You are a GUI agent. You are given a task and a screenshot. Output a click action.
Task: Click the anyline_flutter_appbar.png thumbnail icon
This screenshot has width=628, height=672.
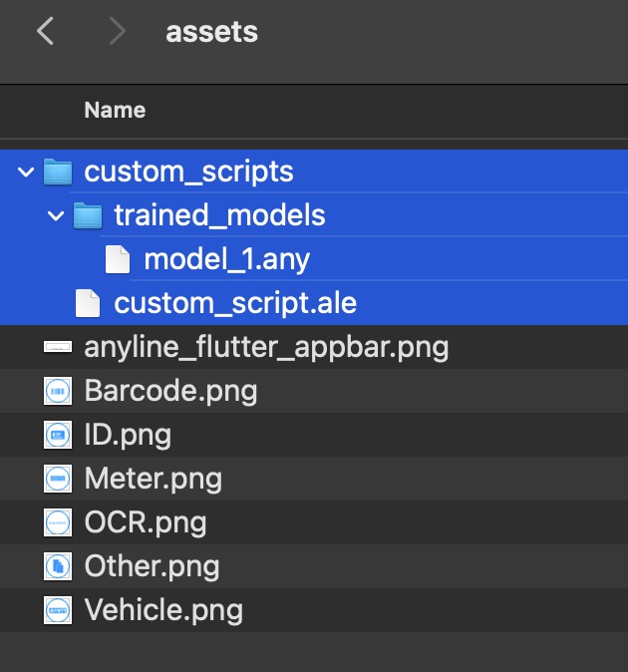[58, 347]
